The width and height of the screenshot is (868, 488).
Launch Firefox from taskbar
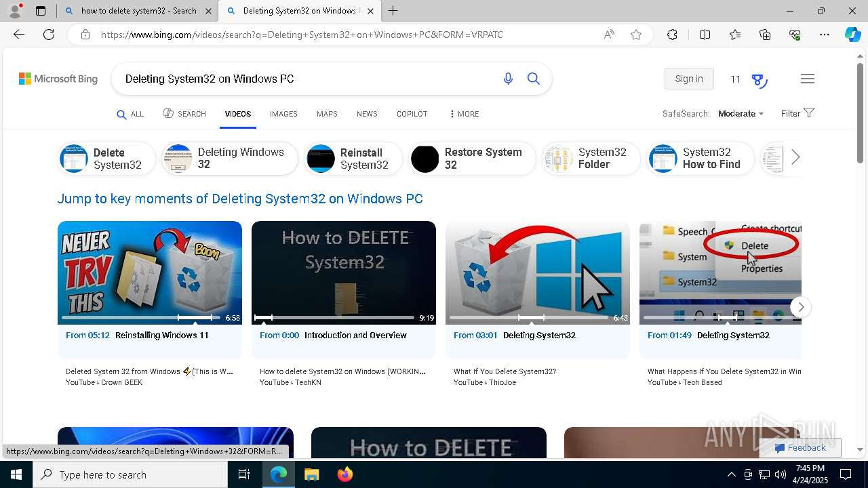[x=345, y=474]
